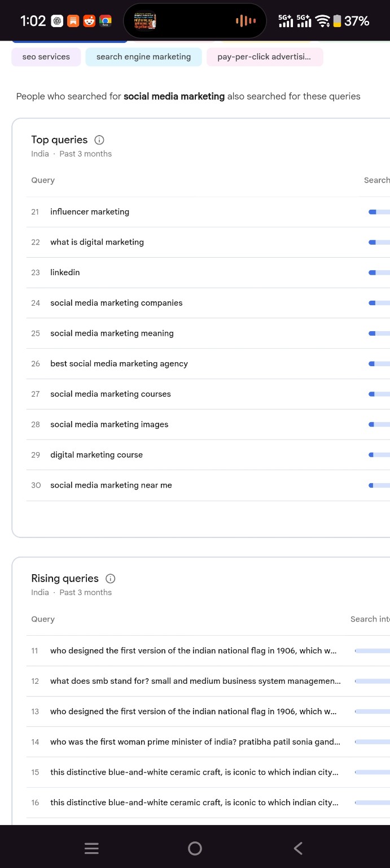Tap the Android recent apps button
The height and width of the screenshot is (868, 390).
91,848
